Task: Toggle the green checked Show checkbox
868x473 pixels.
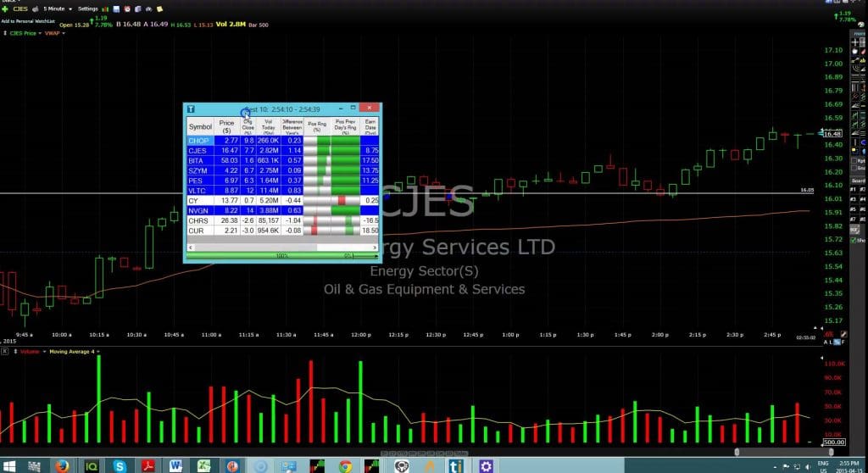Action: [854, 241]
